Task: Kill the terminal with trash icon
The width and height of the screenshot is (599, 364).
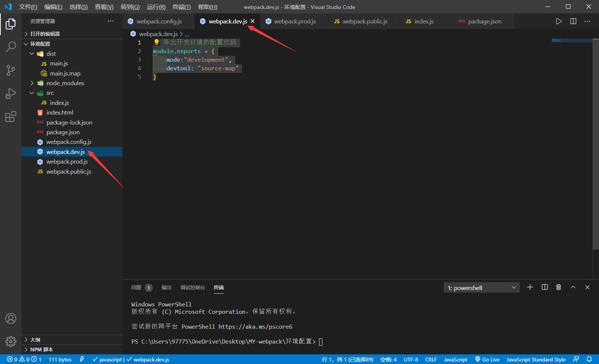Action: pos(559,287)
